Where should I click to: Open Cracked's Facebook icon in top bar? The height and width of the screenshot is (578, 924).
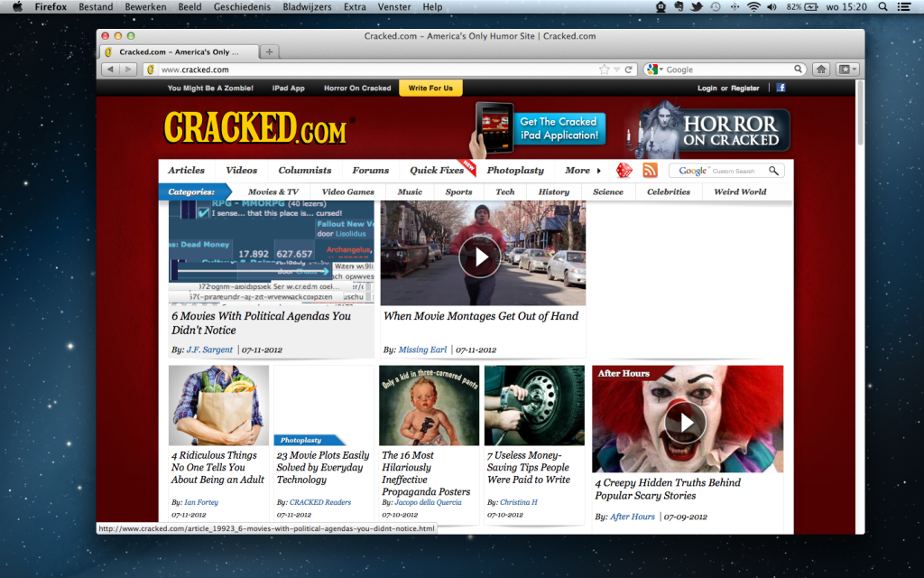pyautogui.click(x=781, y=88)
